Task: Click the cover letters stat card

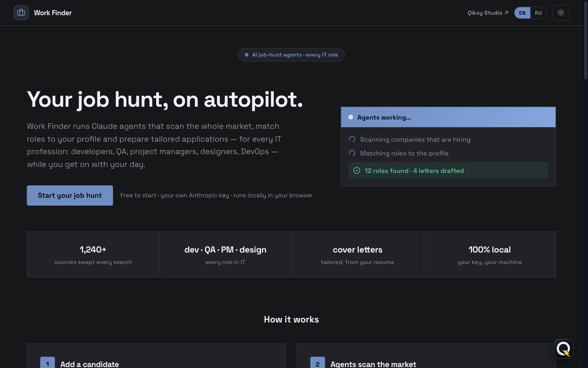Action: [x=357, y=254]
